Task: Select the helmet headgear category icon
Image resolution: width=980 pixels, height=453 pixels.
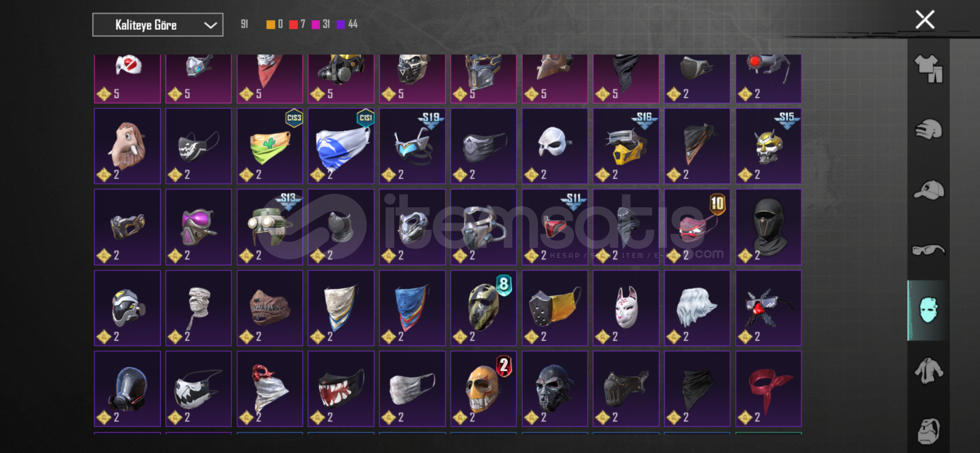Action: (928, 129)
